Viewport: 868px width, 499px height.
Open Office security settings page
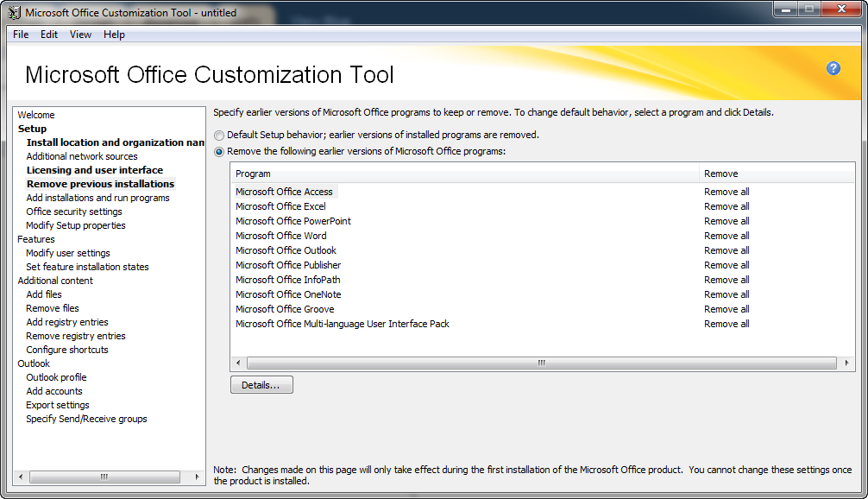(x=74, y=212)
